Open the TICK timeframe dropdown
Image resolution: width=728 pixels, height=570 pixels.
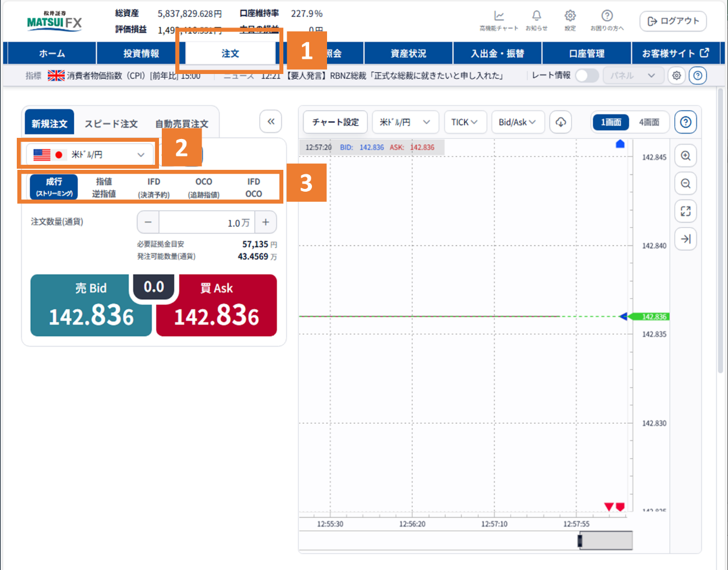tap(464, 122)
